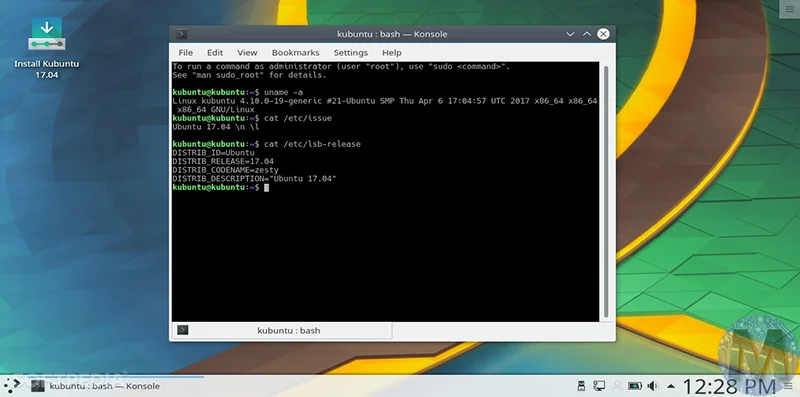Open the Settings menu in Konsole
The height and width of the screenshot is (397, 800).
point(351,53)
